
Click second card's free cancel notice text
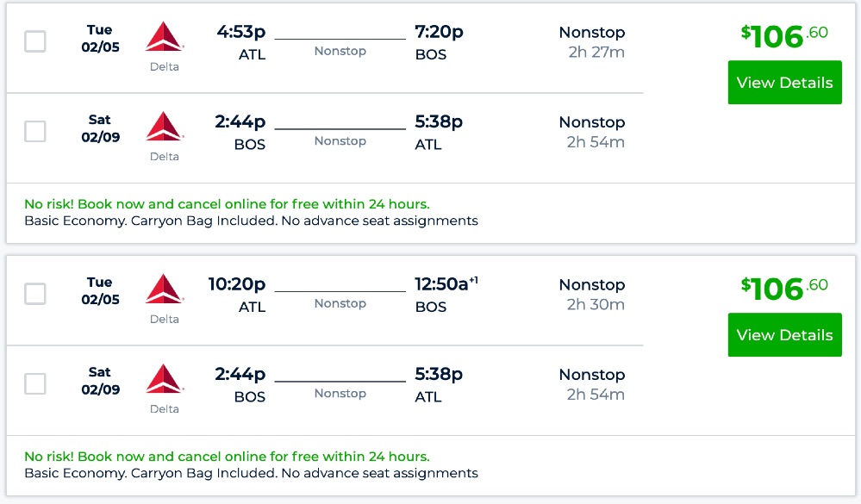coord(227,457)
